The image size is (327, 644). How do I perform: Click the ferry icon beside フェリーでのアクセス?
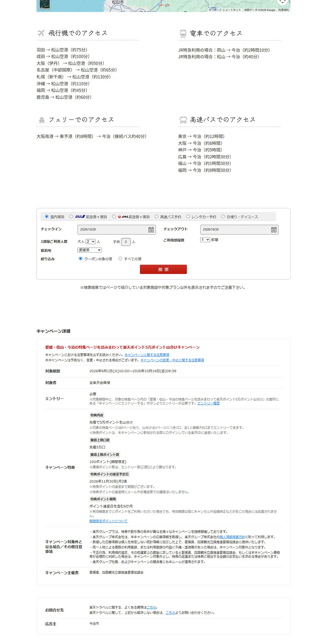(42, 120)
